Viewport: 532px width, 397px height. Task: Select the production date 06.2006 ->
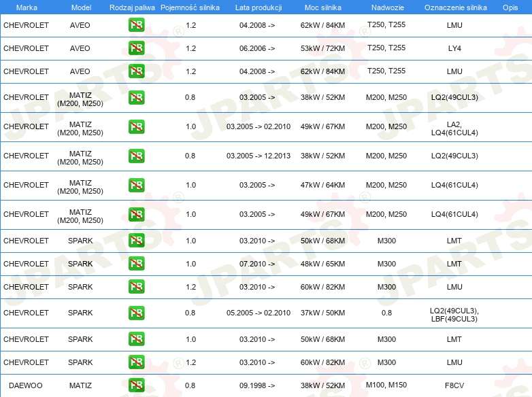(257, 48)
